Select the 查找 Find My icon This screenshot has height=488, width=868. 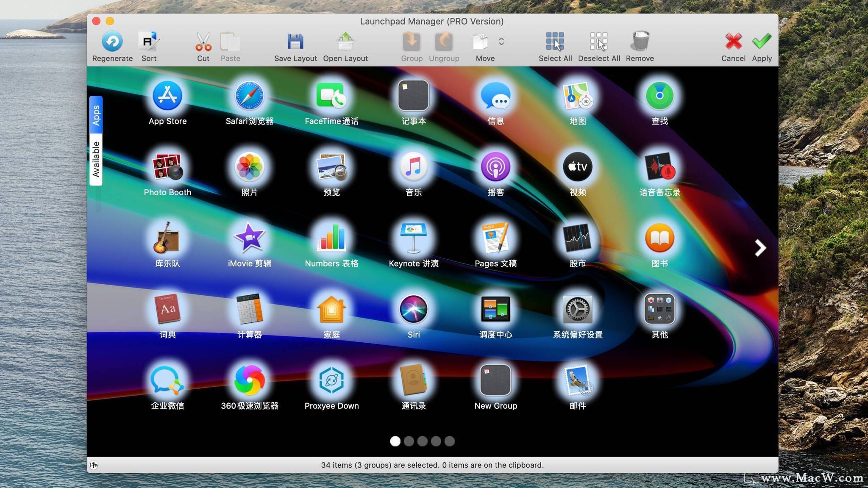point(659,96)
